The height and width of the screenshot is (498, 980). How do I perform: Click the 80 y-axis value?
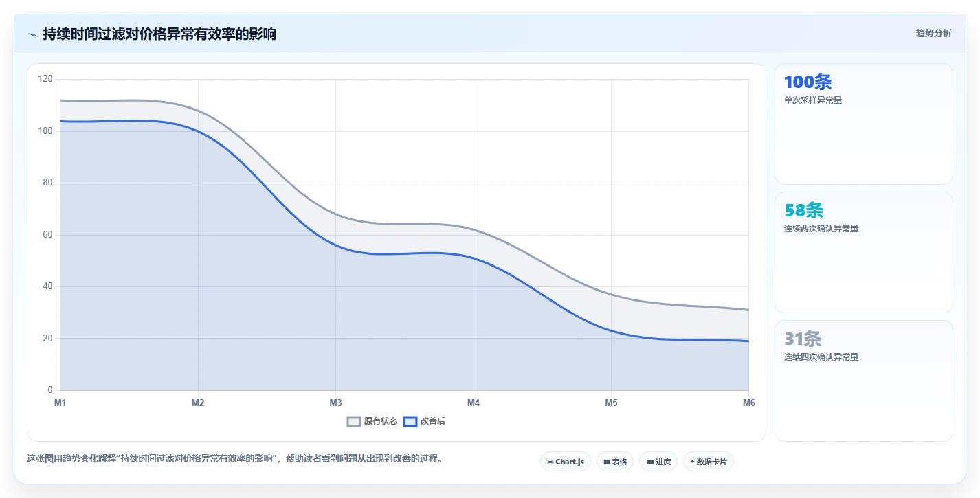pyautogui.click(x=47, y=183)
